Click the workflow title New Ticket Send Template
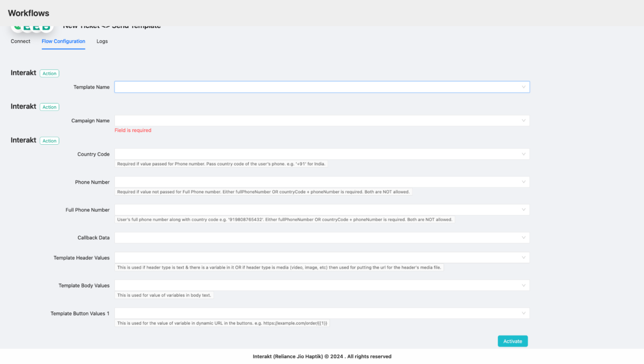The height and width of the screenshot is (364, 644). pyautogui.click(x=112, y=26)
